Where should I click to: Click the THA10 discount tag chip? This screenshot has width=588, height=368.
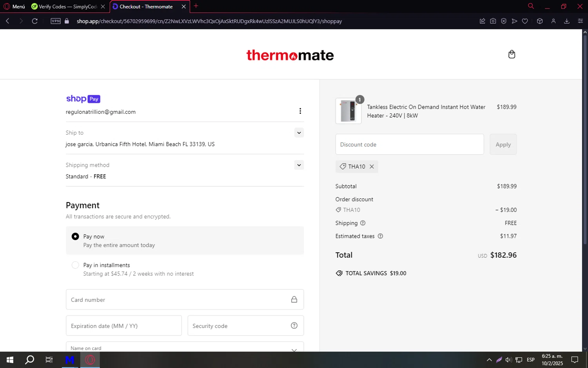(x=357, y=167)
